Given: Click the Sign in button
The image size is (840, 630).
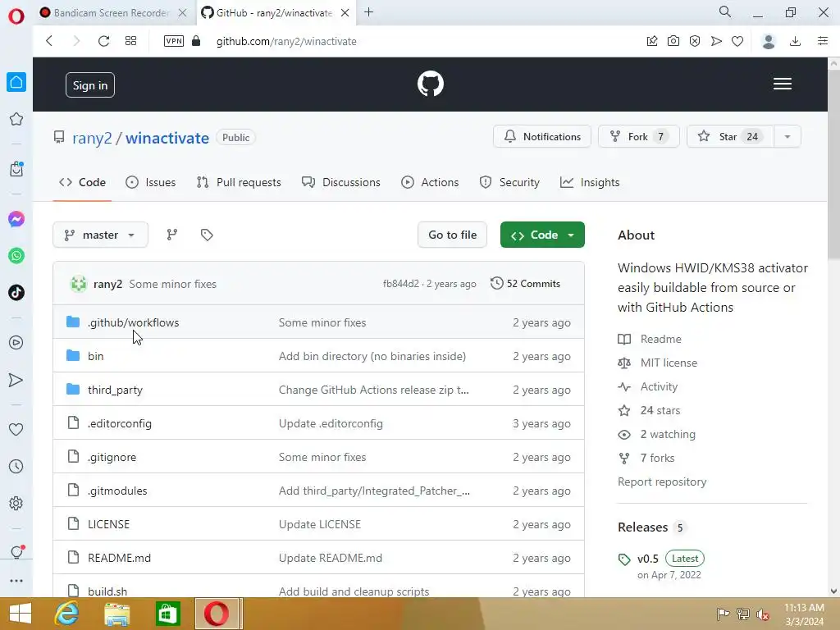Looking at the screenshot, I should click(x=90, y=85).
